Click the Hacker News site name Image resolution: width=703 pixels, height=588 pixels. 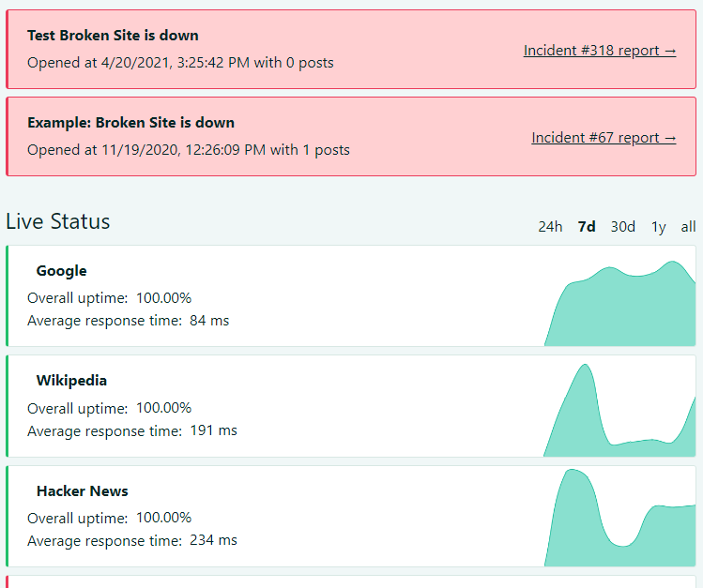tap(83, 491)
